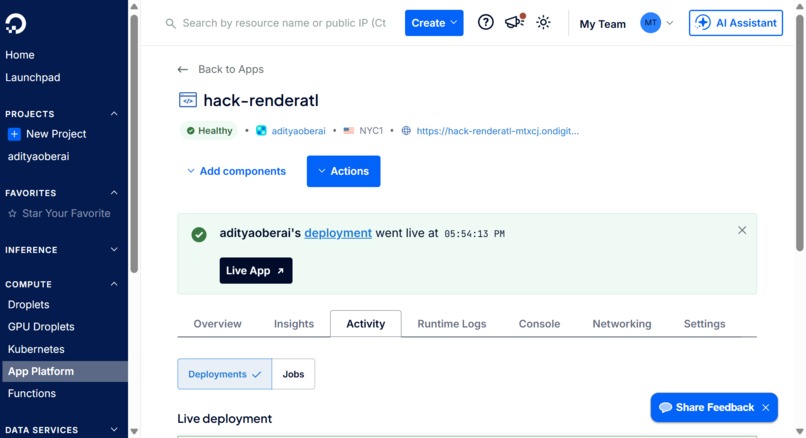Expand the Inference section
The width and height of the screenshot is (806, 438).
click(114, 250)
